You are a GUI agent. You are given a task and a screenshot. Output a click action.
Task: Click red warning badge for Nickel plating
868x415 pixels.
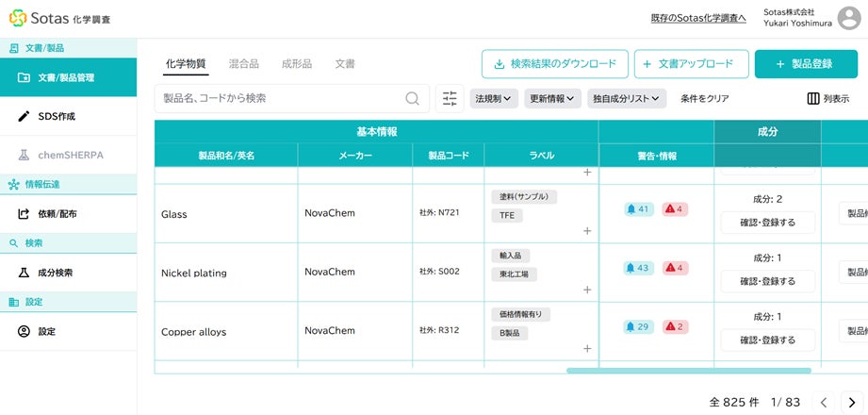(675, 268)
